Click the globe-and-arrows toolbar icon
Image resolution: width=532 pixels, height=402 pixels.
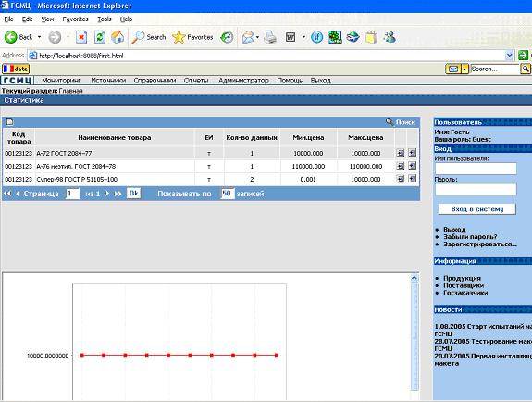(353, 37)
